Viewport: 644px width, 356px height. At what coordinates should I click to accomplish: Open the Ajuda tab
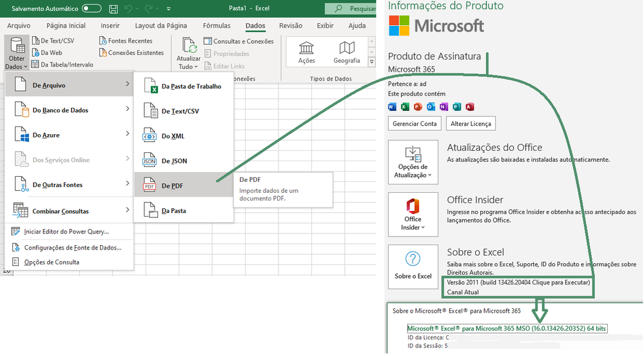[x=357, y=26]
